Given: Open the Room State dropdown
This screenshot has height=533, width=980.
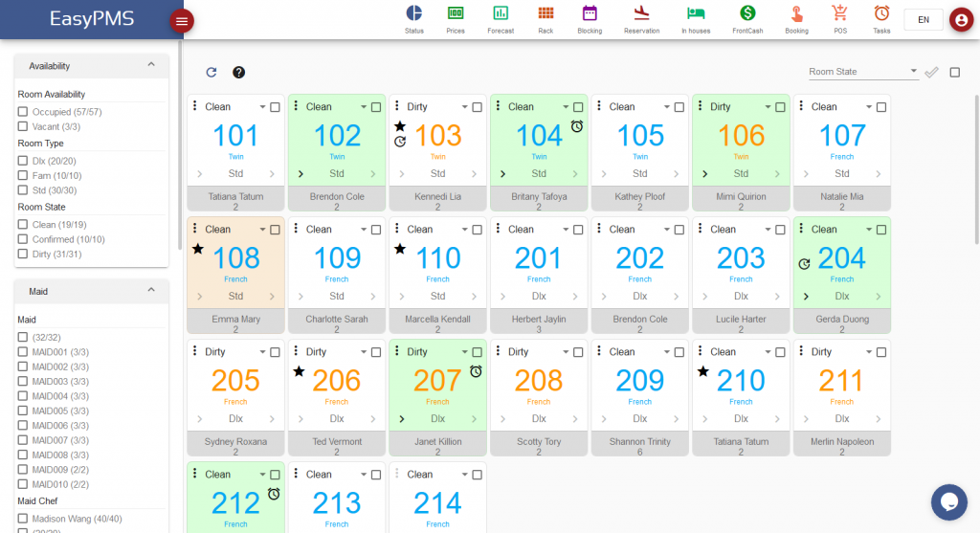Looking at the screenshot, I should 863,72.
